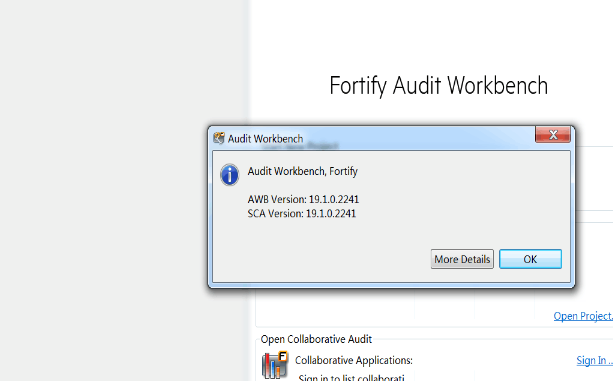
Task: Click the Collaborative Applications bookshelf icon
Action: 275,365
